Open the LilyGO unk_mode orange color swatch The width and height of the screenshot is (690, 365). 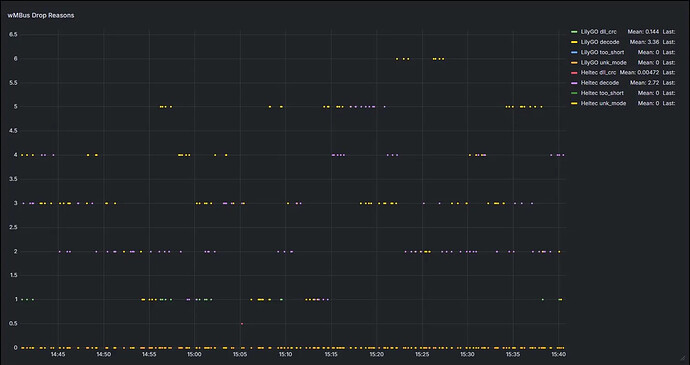tap(574, 63)
